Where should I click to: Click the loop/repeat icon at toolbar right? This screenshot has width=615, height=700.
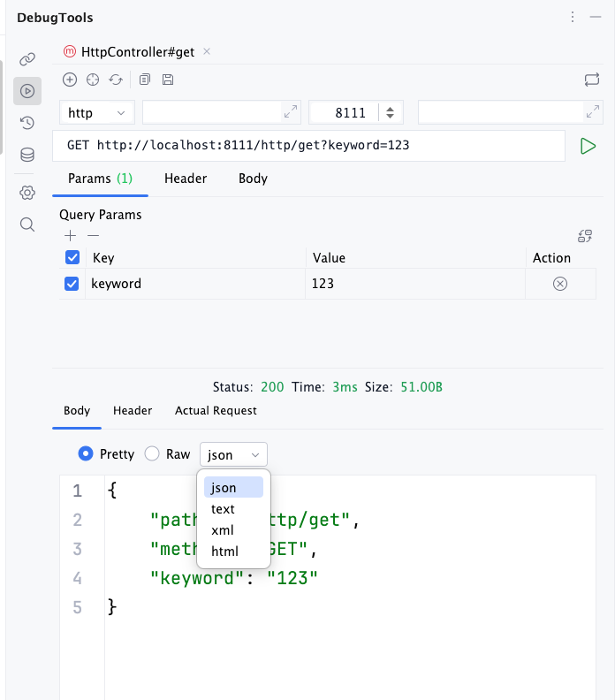(592, 80)
